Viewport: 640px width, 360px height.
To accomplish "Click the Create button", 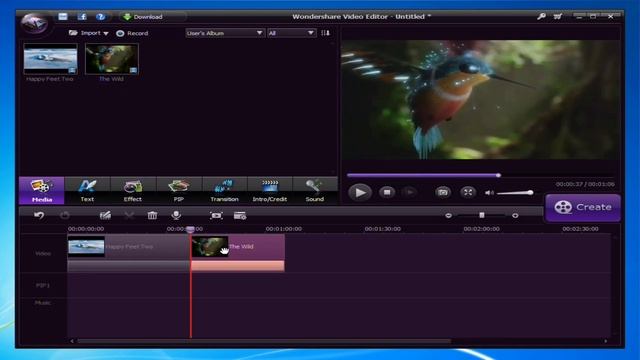I will pos(583,207).
